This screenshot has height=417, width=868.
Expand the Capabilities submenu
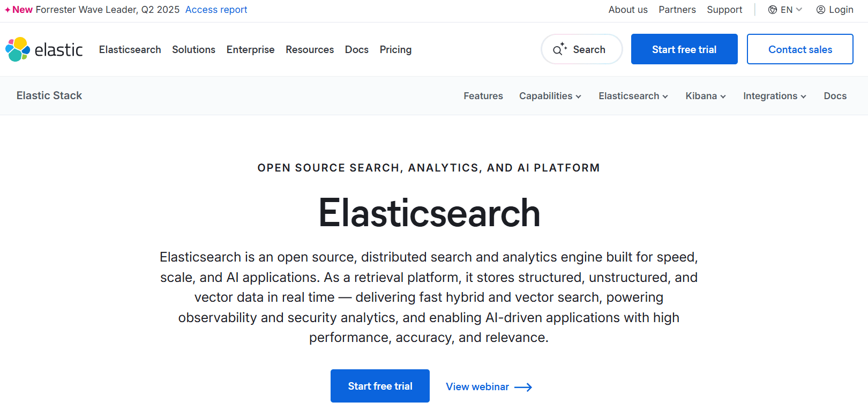550,96
